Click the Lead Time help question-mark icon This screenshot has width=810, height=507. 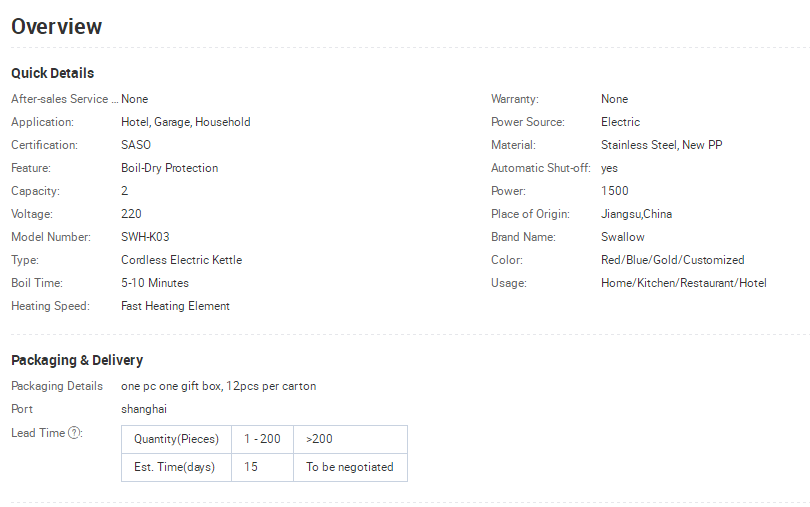click(x=74, y=433)
